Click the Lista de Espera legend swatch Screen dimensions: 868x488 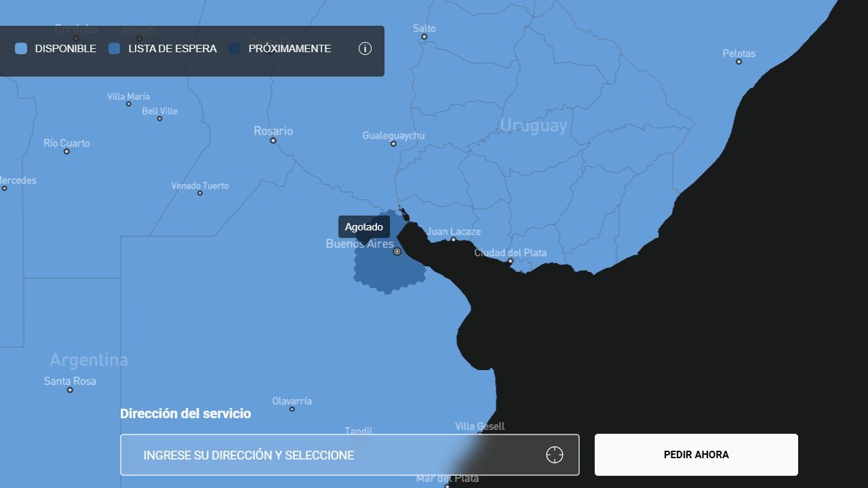pos(115,49)
